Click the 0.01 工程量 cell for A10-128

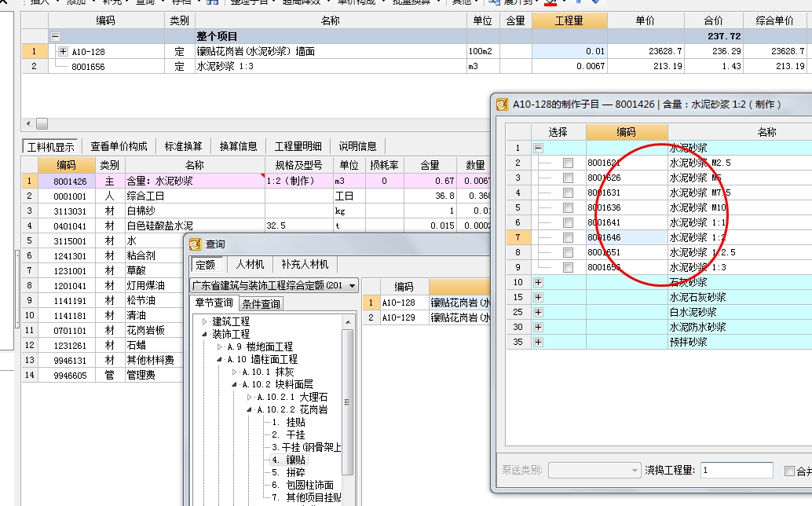569,51
